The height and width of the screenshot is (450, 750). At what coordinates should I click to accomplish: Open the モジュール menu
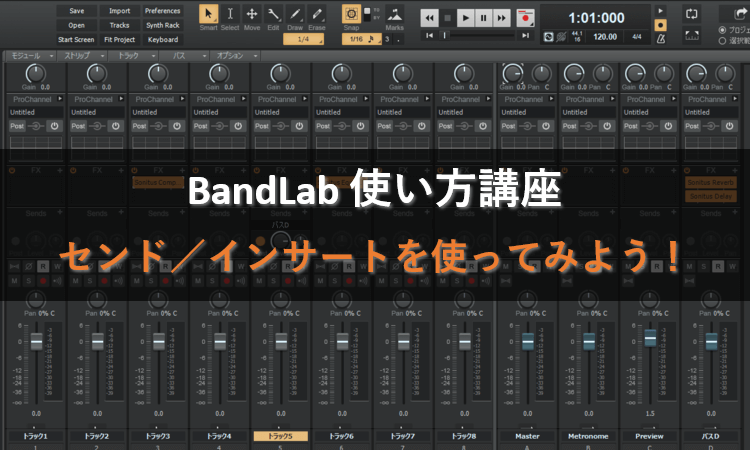click(32, 56)
